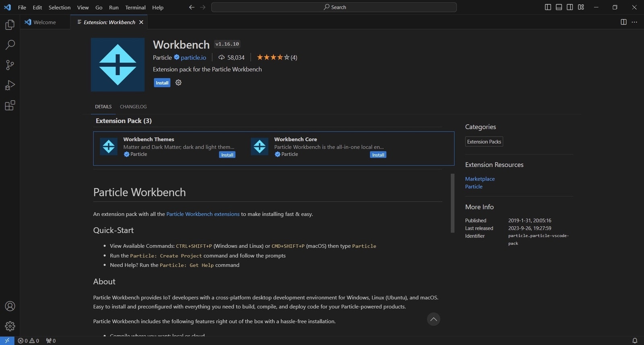Go forward with the navigation arrow
The height and width of the screenshot is (345, 644).
(203, 7)
